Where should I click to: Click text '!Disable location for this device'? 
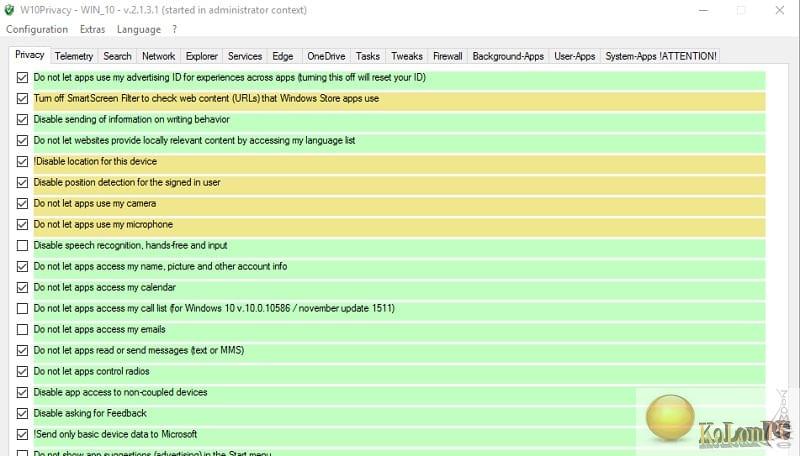click(95, 161)
